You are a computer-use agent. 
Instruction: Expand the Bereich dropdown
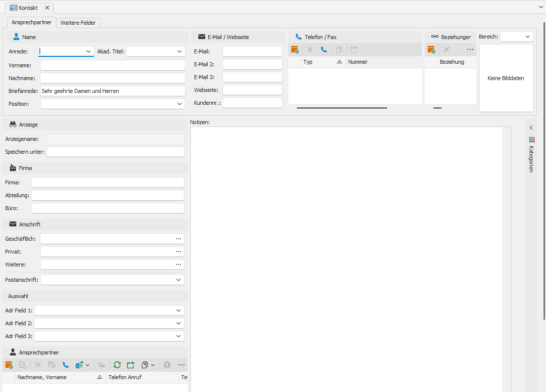point(528,37)
